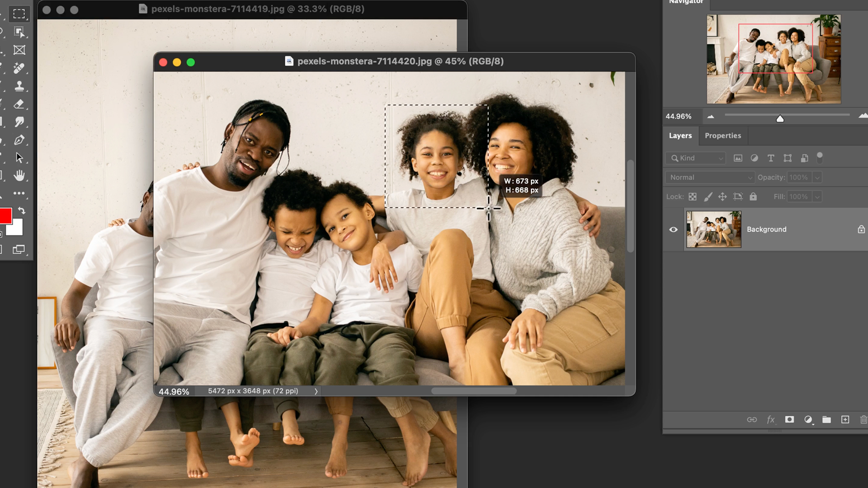Switch to the Properties tab

(x=723, y=136)
